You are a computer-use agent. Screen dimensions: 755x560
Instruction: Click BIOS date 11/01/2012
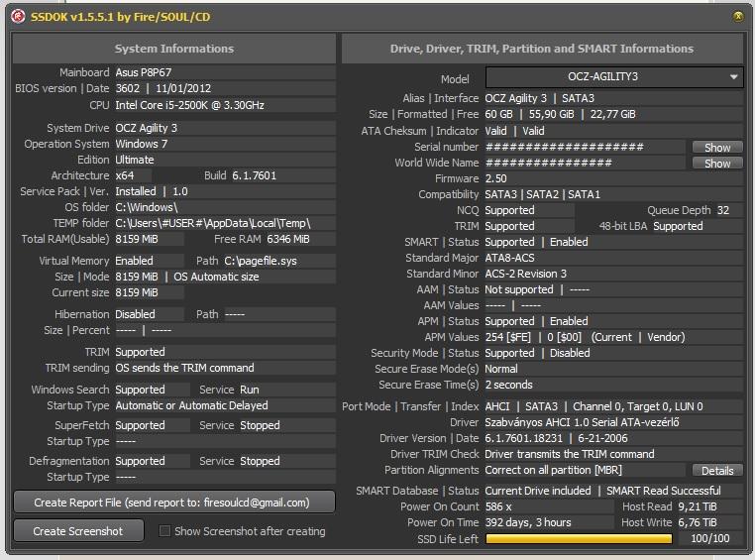183,88
